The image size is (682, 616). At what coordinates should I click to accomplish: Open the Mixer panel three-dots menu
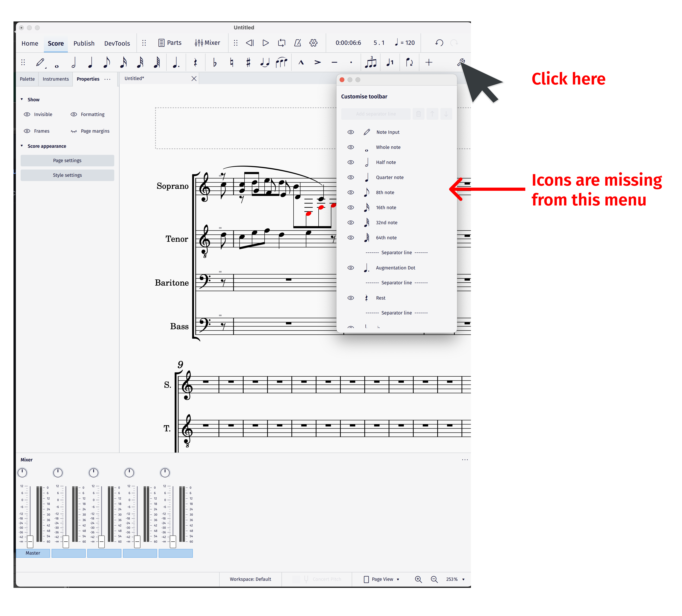pos(465,460)
